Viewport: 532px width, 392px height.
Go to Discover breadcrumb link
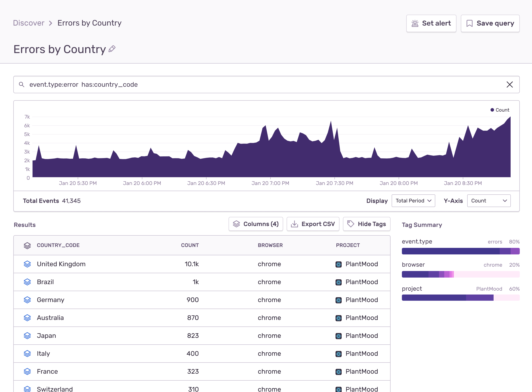pos(29,23)
